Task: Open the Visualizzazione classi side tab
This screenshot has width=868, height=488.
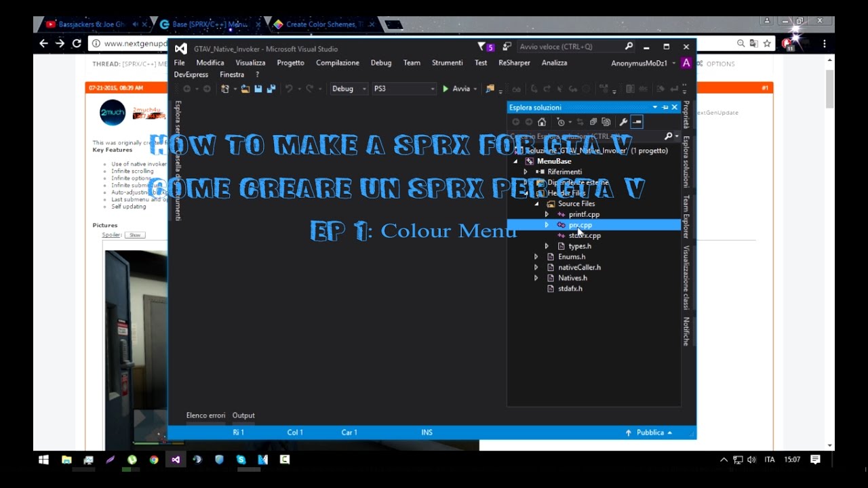Action: tap(686, 277)
